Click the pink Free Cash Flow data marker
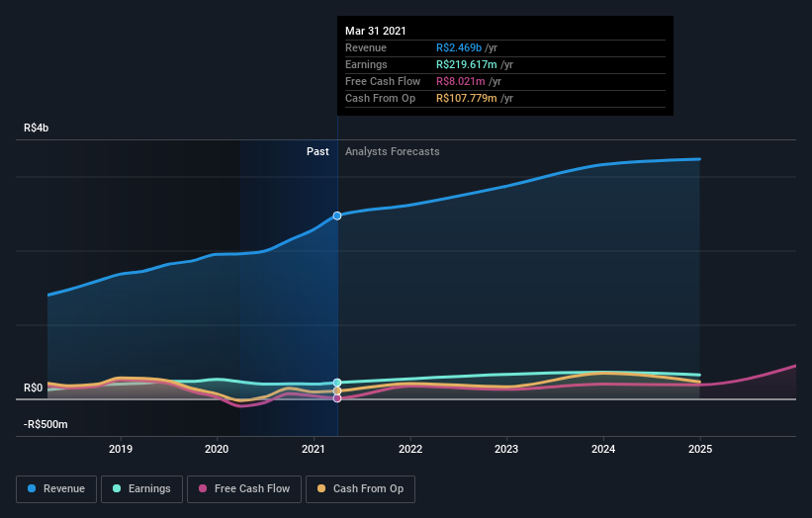Screen dimensions: 812x518 [x=337, y=398]
